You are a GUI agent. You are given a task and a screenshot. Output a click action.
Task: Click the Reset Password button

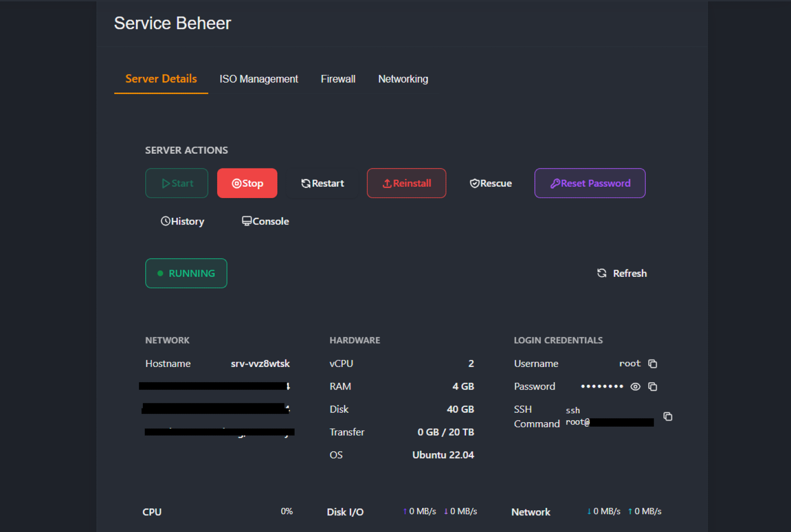[x=590, y=183]
